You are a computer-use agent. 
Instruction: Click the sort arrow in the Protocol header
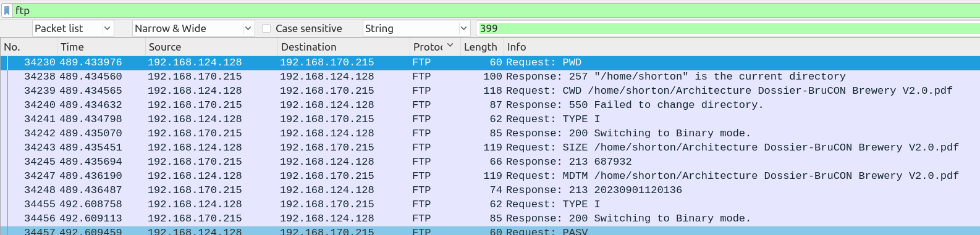(450, 46)
